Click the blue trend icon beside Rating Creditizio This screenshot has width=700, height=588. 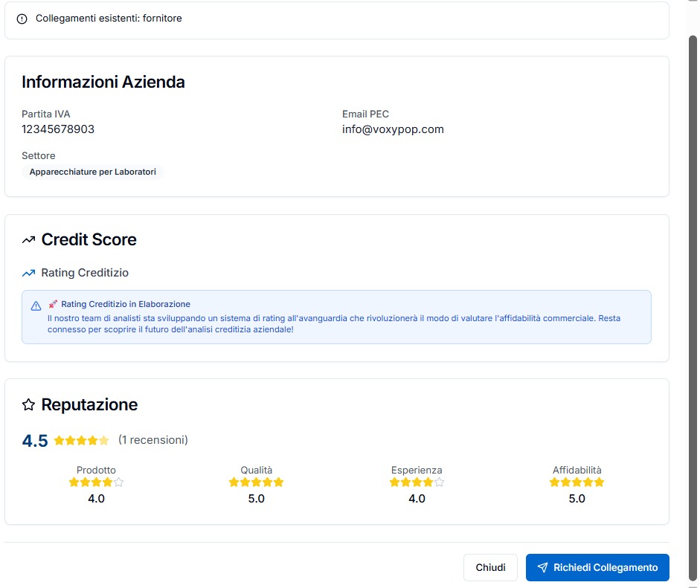[x=29, y=273]
